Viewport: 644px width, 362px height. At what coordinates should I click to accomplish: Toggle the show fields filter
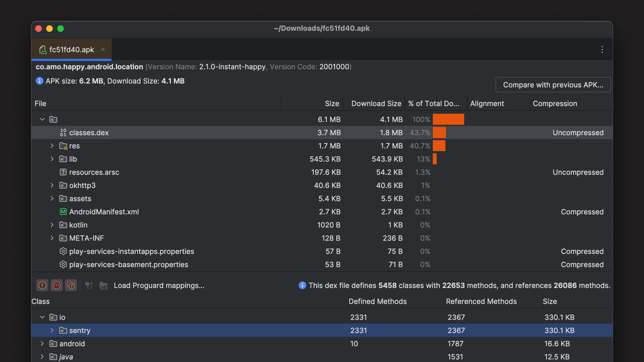click(x=42, y=285)
